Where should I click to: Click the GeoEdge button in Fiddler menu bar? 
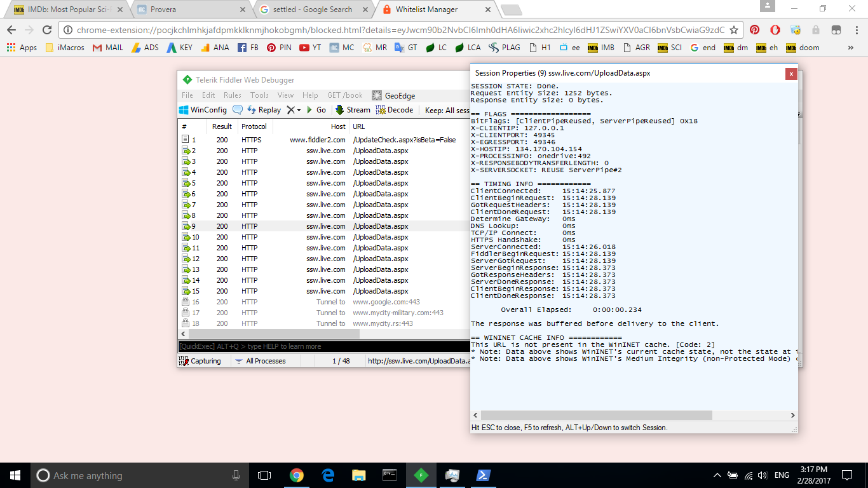(x=394, y=95)
